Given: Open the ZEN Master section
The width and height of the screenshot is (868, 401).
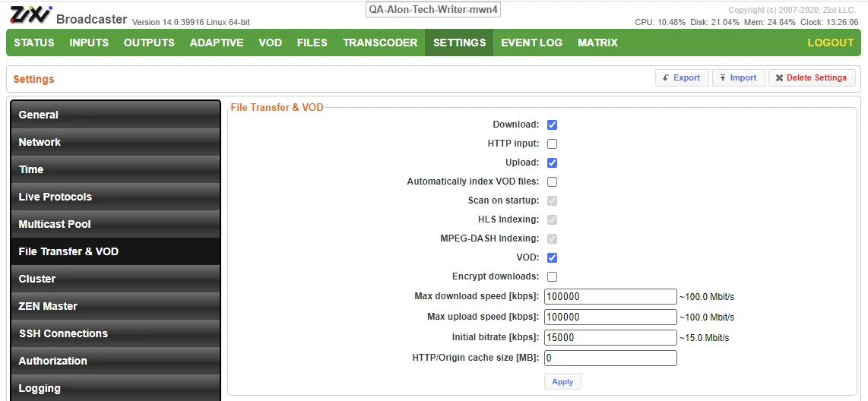Looking at the screenshot, I should 115,306.
